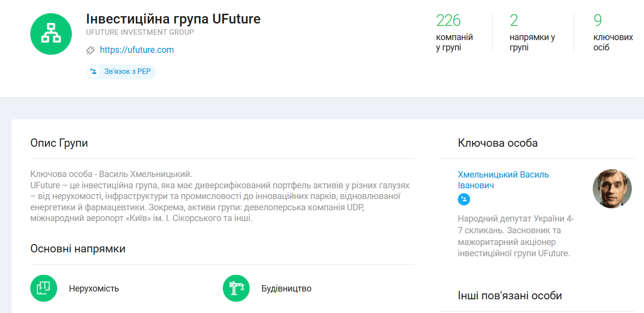Open the https://ufuture.com website link

coord(137,50)
